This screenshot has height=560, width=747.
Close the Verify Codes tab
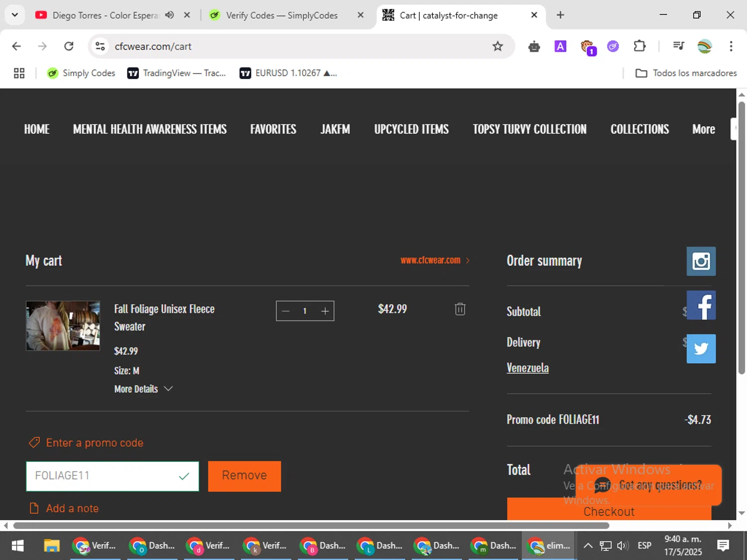[361, 15]
